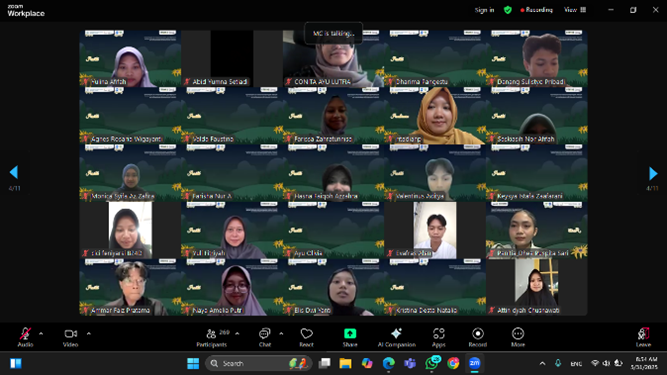Click the green encryption shield icon
Image resolution: width=667 pixels, height=375 pixels.
(507, 10)
